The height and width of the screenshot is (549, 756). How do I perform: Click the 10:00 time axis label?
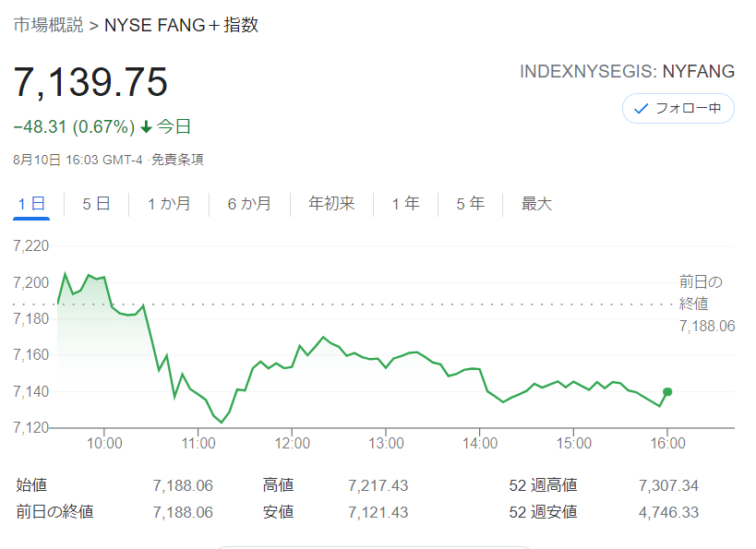coord(104,443)
